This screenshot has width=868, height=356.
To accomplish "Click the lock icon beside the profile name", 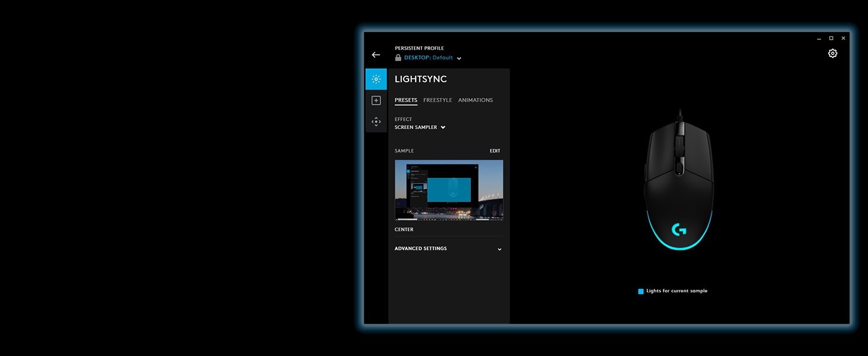I will tap(398, 58).
